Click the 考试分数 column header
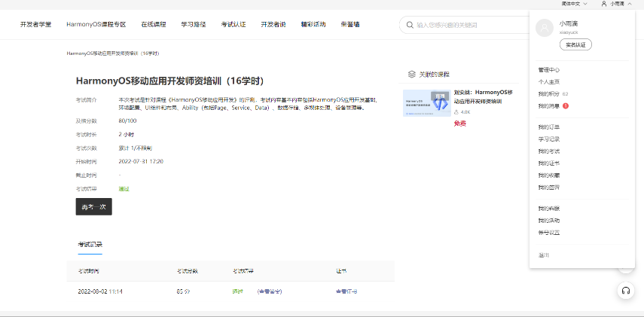Viewport: 644px width, 317px height. coord(188,271)
